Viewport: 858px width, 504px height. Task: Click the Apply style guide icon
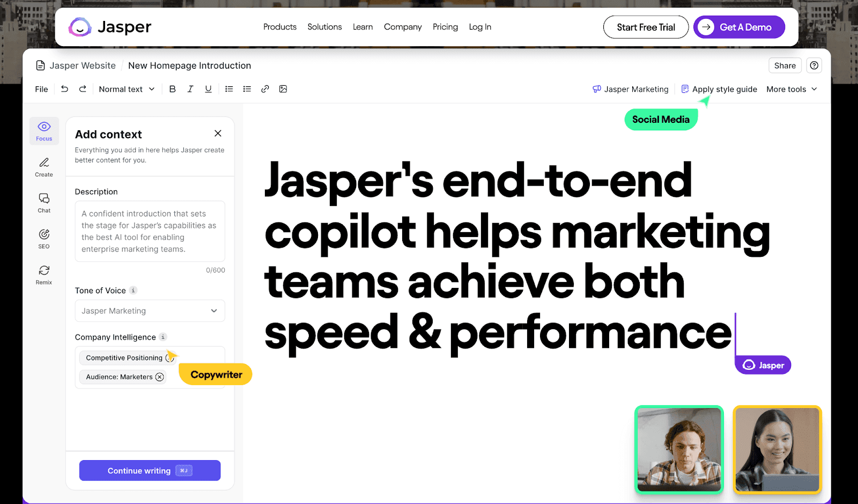(685, 89)
